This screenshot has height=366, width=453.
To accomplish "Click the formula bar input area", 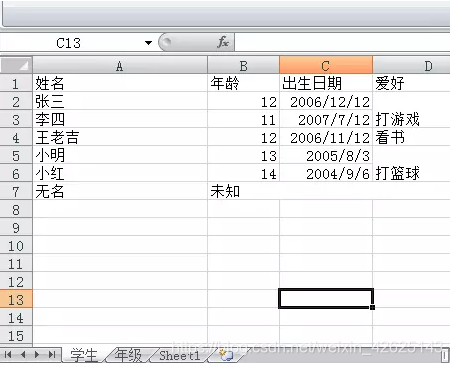I will (x=343, y=43).
